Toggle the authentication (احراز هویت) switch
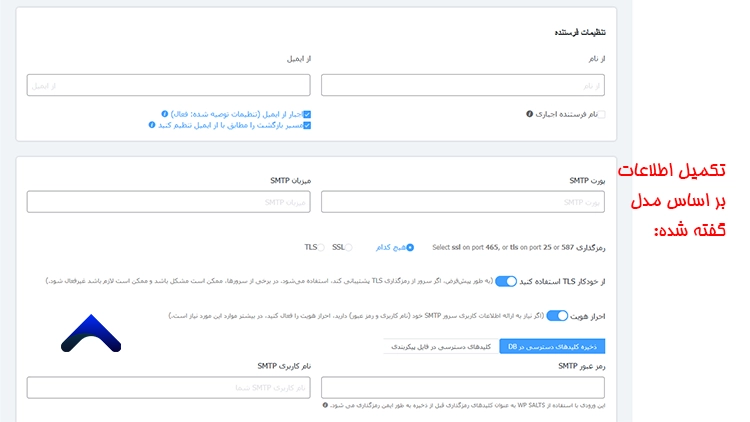The height and width of the screenshot is (422, 750). (557, 316)
